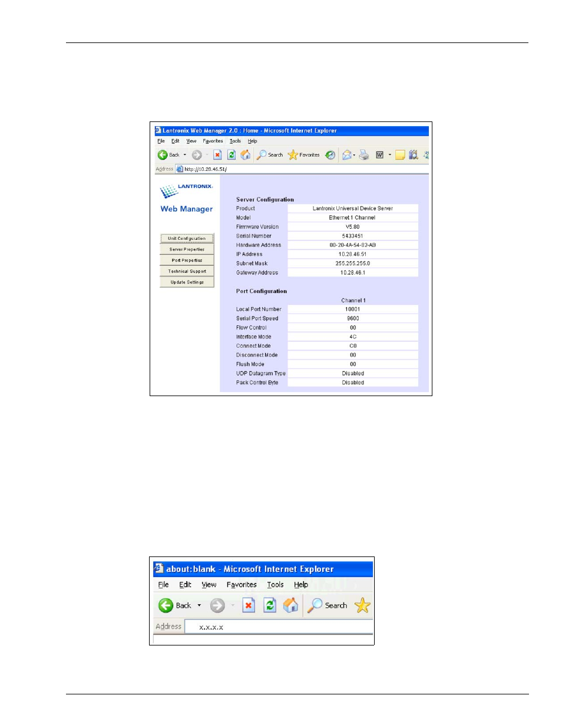Click the Mail envelope icon in toolbar
562x728 pixels.
point(347,155)
